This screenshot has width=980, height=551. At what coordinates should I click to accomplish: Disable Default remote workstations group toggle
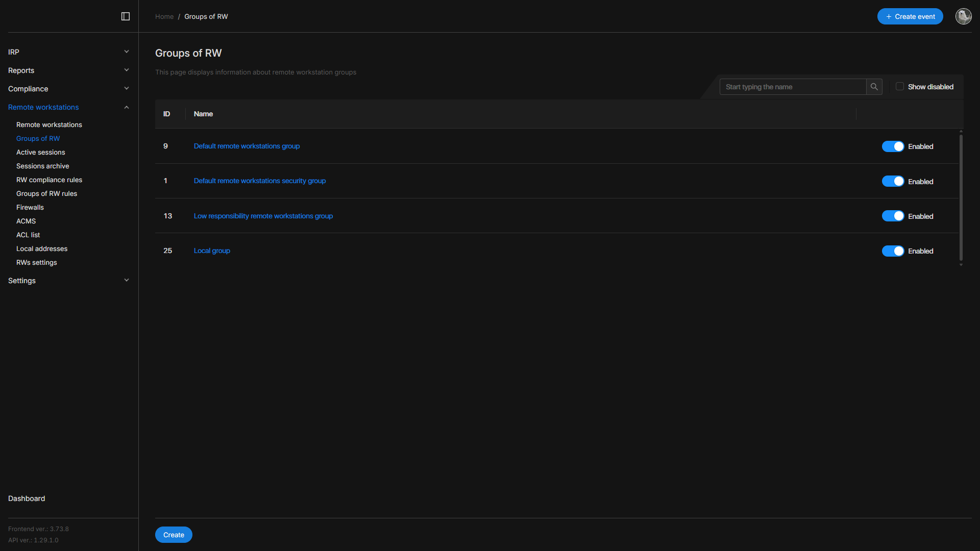click(893, 146)
